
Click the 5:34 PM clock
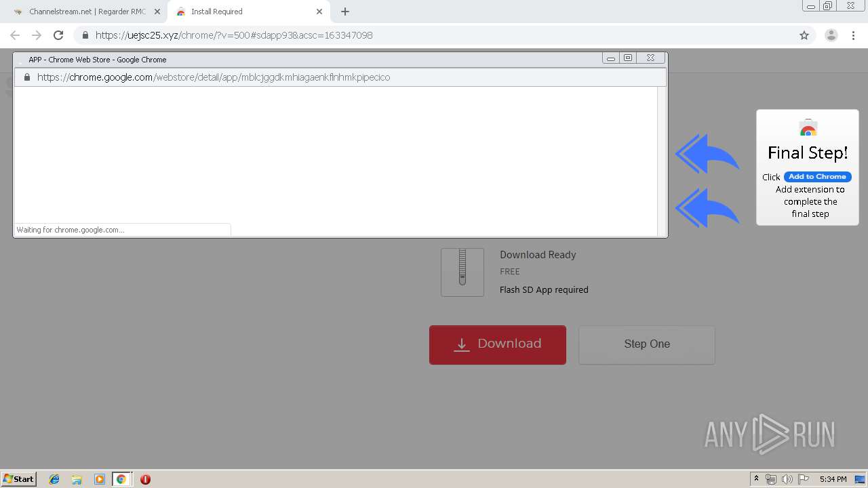point(833,479)
